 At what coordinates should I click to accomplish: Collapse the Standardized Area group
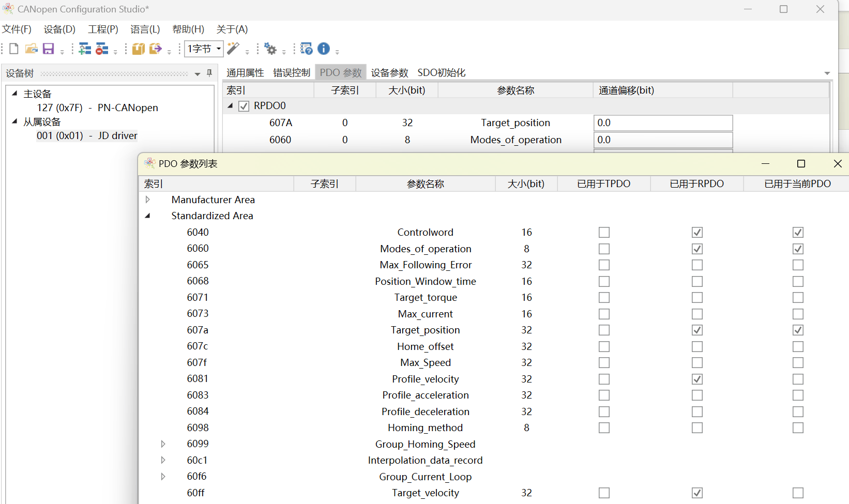pyautogui.click(x=148, y=216)
